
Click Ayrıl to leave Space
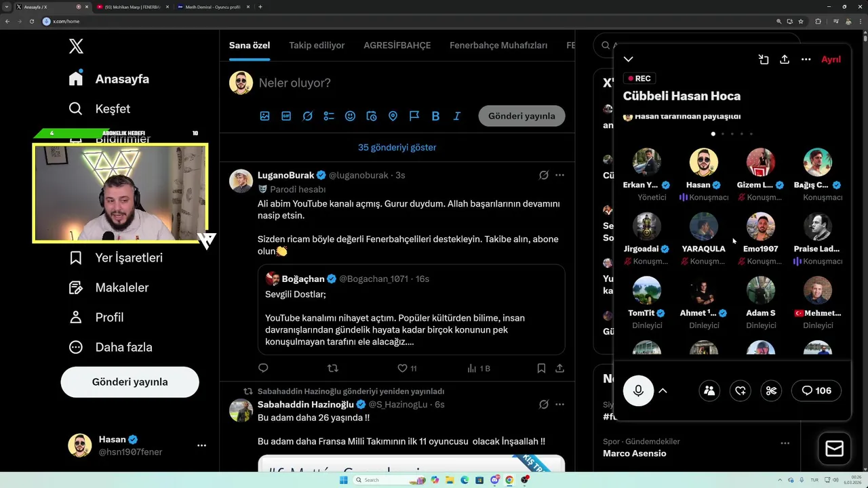(831, 60)
